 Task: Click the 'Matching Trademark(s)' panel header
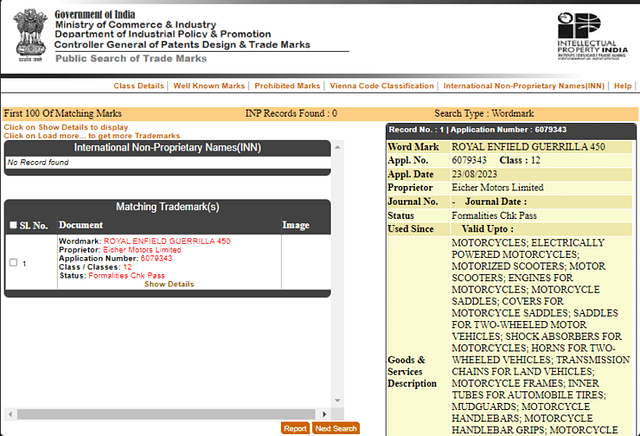pos(167,207)
